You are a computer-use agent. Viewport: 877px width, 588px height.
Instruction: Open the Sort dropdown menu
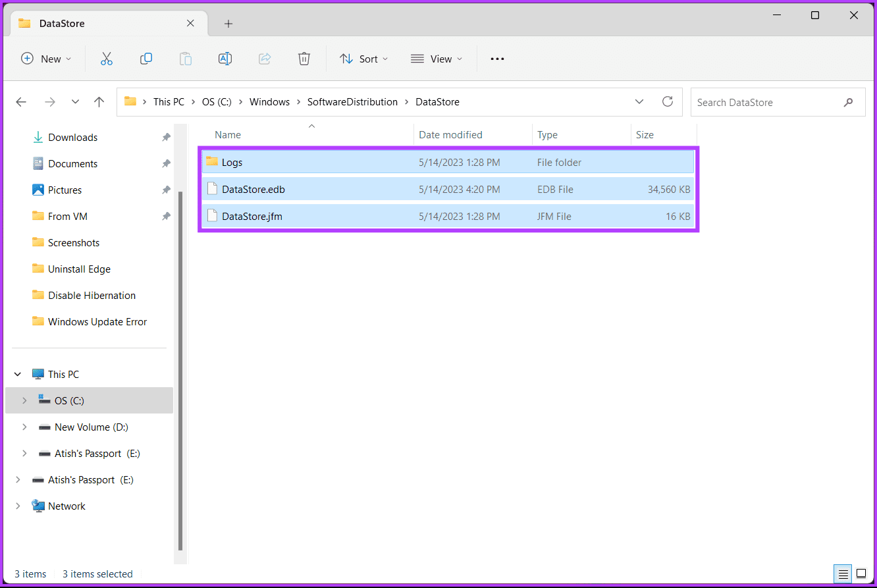pyautogui.click(x=363, y=59)
